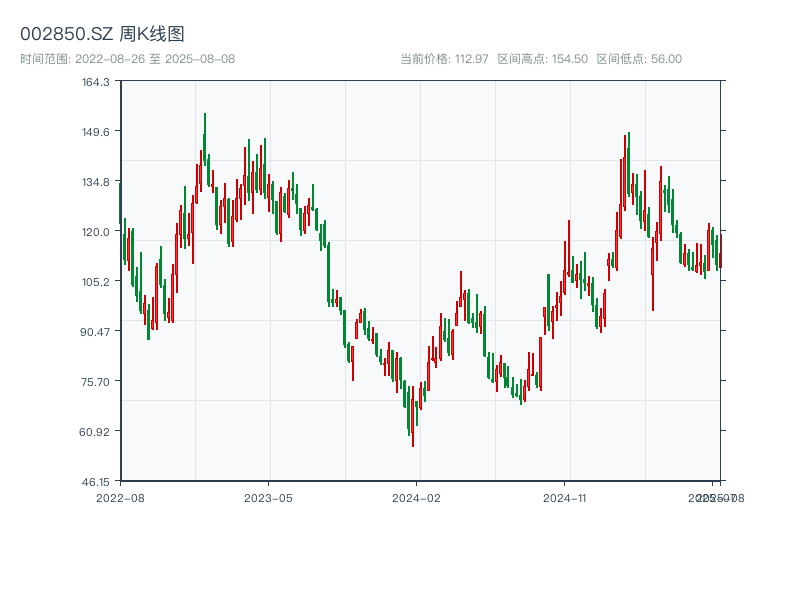Click the y-axis value 105.2
Image resolution: width=800 pixels, height=600 pixels.
(96, 282)
